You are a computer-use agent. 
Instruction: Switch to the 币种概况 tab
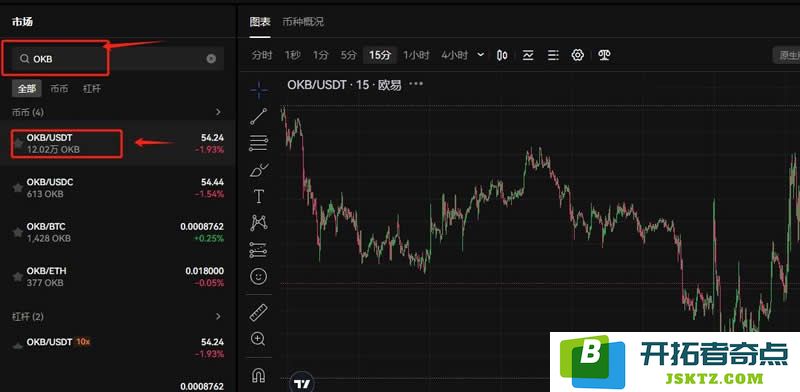[303, 22]
